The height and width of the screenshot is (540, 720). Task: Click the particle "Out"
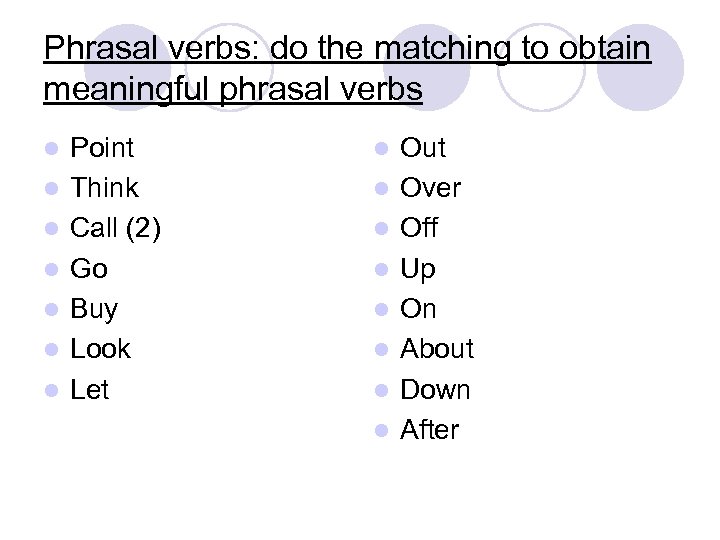coord(423,148)
